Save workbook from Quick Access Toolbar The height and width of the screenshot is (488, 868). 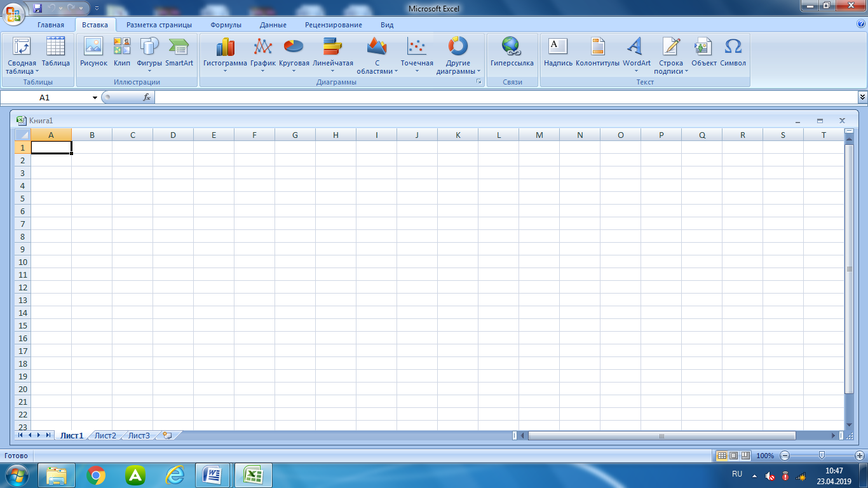[37, 8]
